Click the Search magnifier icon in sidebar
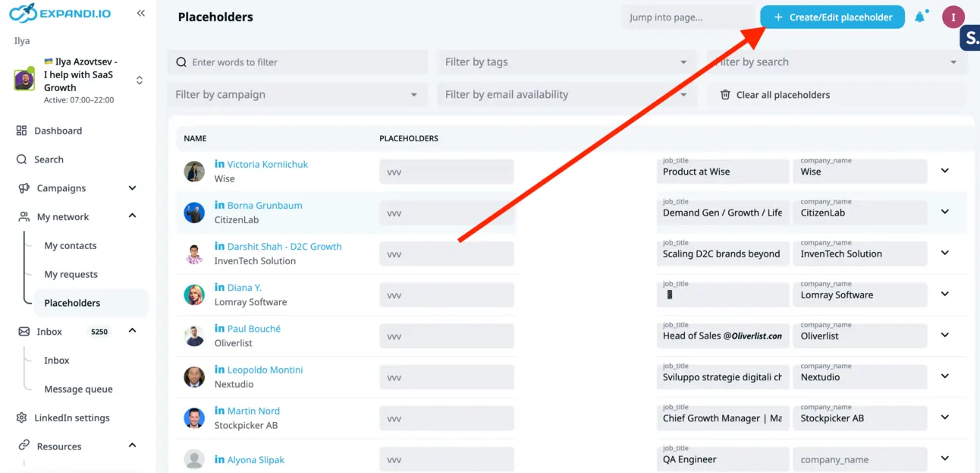980x473 pixels. [21, 159]
